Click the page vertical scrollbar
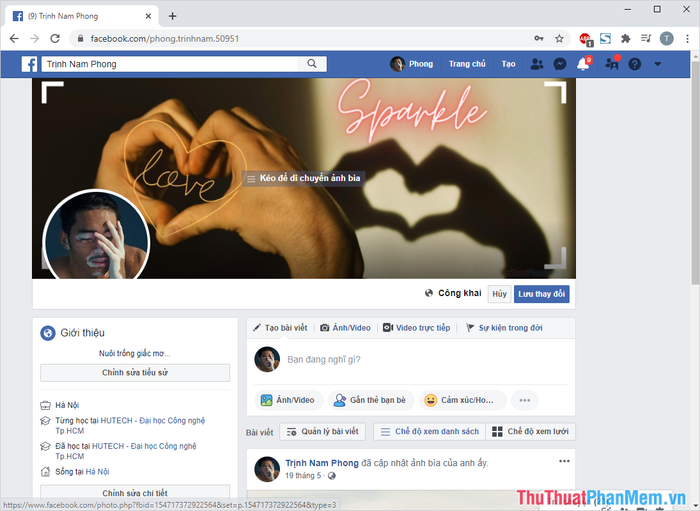This screenshot has width=700, height=511. click(x=695, y=174)
